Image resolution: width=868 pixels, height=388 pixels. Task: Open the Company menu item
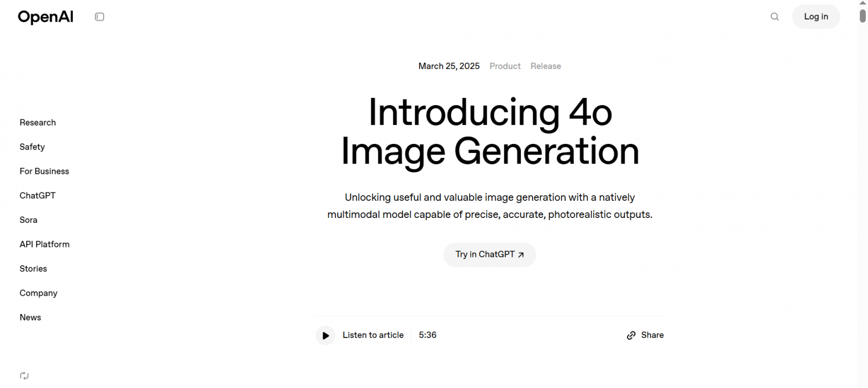click(x=38, y=293)
